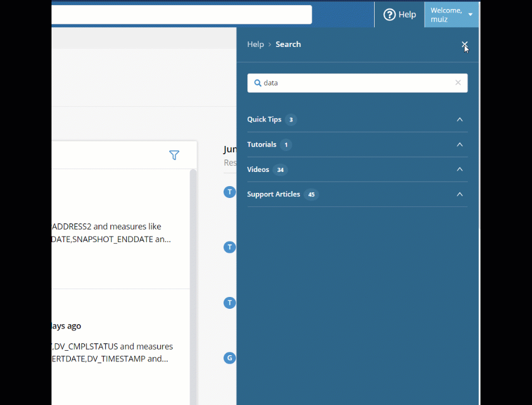The height and width of the screenshot is (405, 532).
Task: Click the Search breadcrumb label
Action: [x=288, y=45]
